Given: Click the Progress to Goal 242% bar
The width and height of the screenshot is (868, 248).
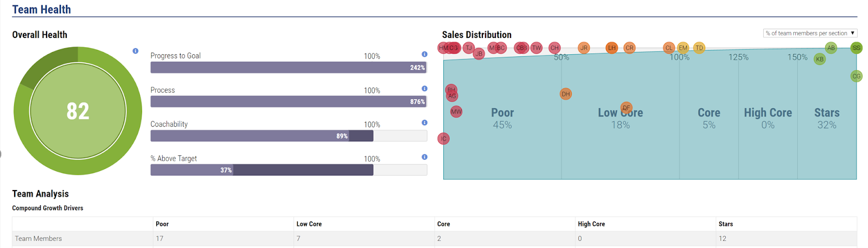Looking at the screenshot, I should [x=288, y=68].
